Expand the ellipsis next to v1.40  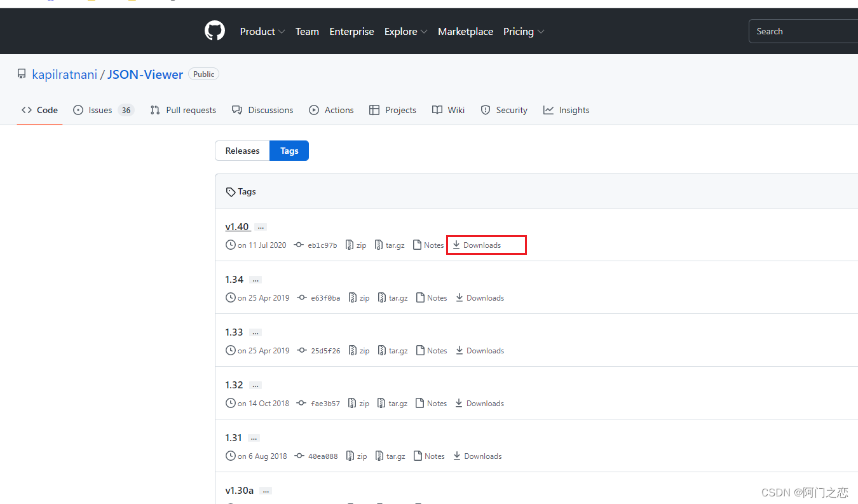pyautogui.click(x=261, y=227)
